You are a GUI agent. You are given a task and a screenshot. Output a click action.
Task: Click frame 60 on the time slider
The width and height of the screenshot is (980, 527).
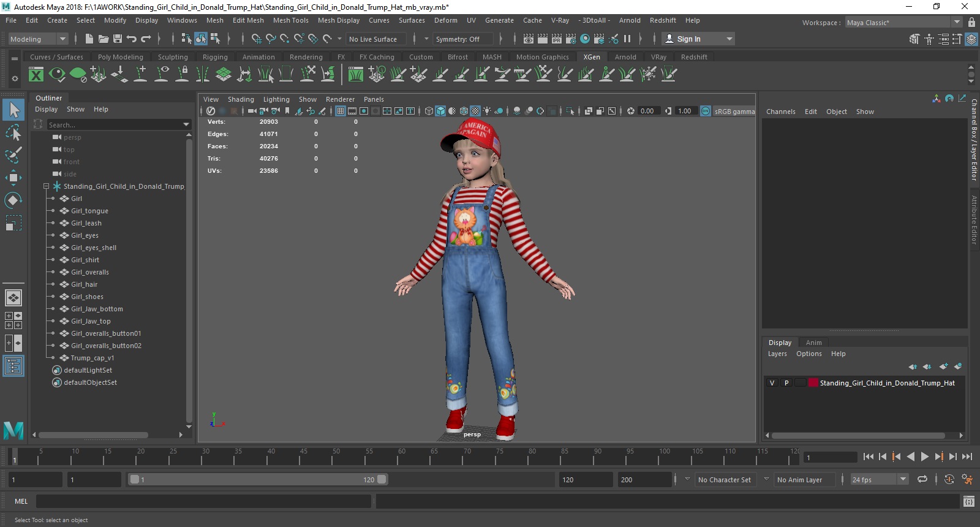(x=402, y=457)
